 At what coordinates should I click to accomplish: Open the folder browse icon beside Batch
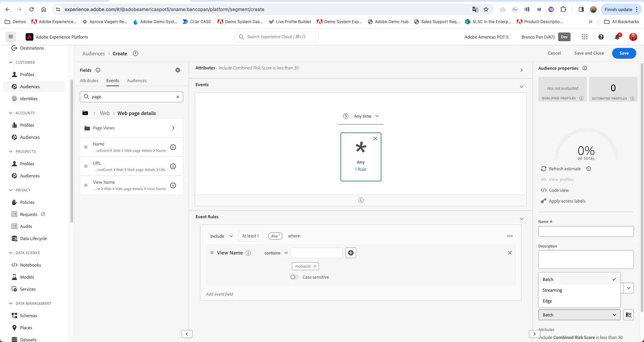[x=629, y=315]
